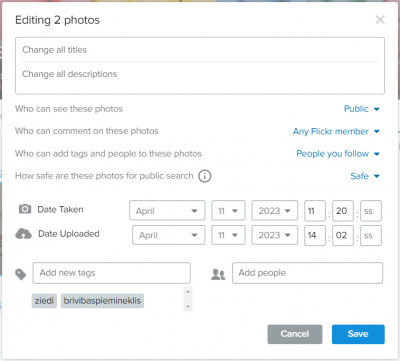Click the Date Taken seconds field
Image resolution: width=400 pixels, height=361 pixels.
[371, 211]
